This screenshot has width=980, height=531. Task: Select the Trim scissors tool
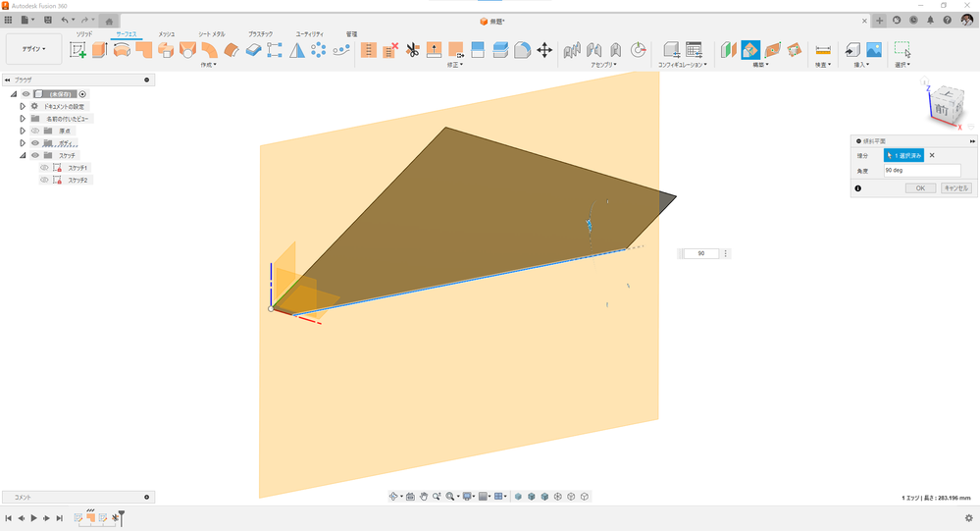tap(412, 50)
